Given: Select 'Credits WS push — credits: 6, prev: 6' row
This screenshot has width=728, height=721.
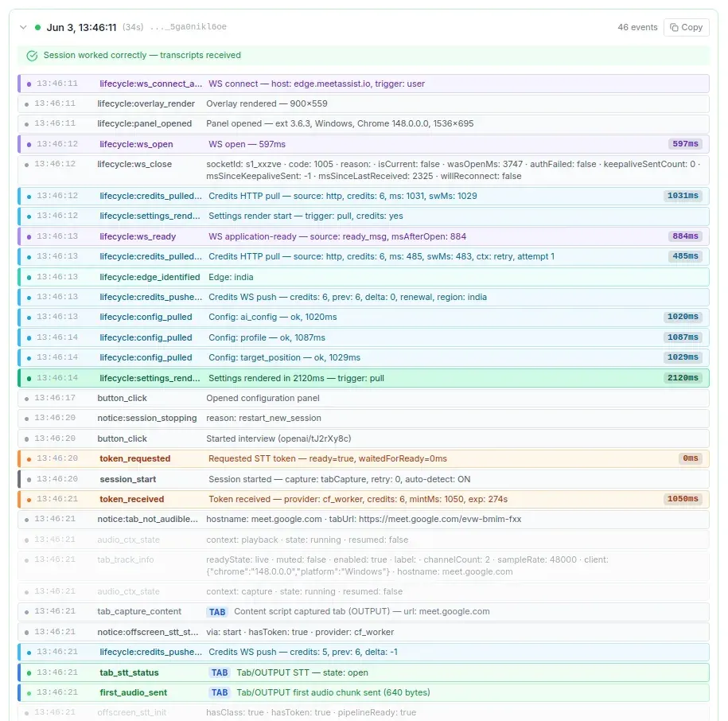Looking at the screenshot, I should click(x=364, y=297).
